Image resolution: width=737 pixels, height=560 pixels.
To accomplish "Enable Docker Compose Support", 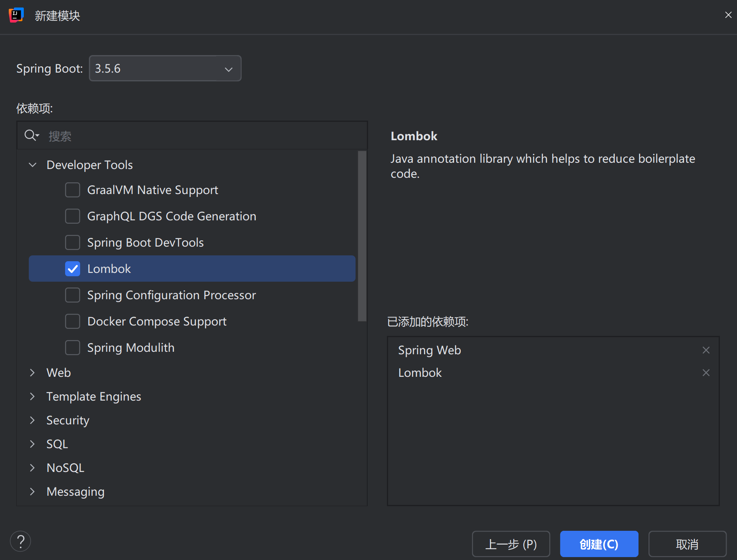I will tap(73, 321).
